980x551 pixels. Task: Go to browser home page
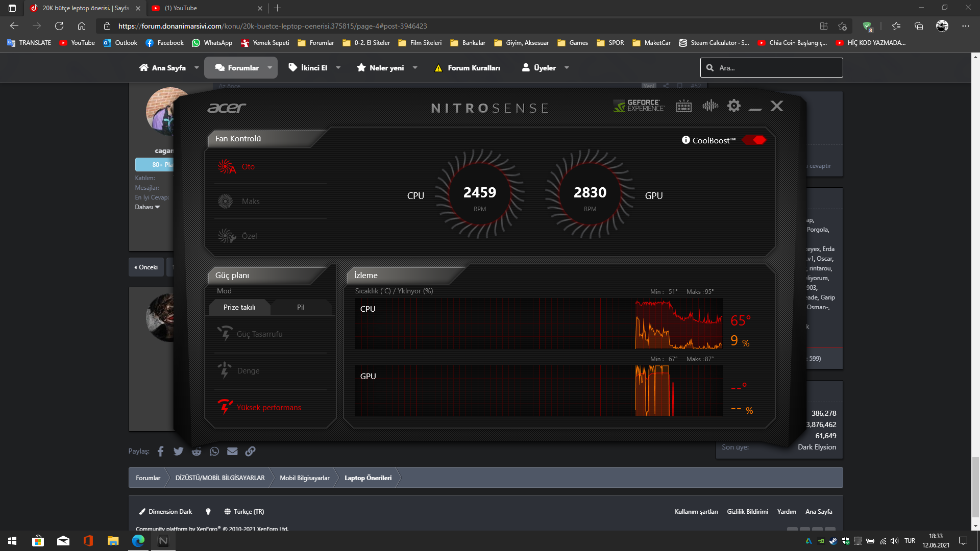point(82,26)
